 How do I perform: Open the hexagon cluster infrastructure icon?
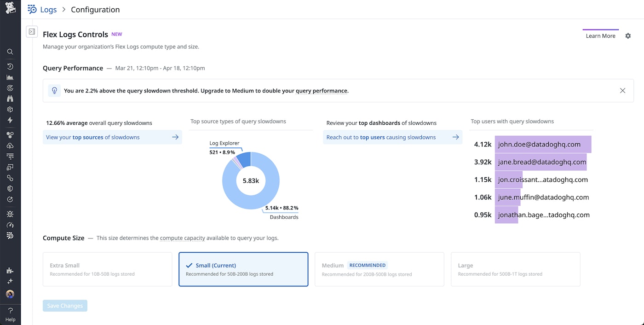tap(10, 135)
